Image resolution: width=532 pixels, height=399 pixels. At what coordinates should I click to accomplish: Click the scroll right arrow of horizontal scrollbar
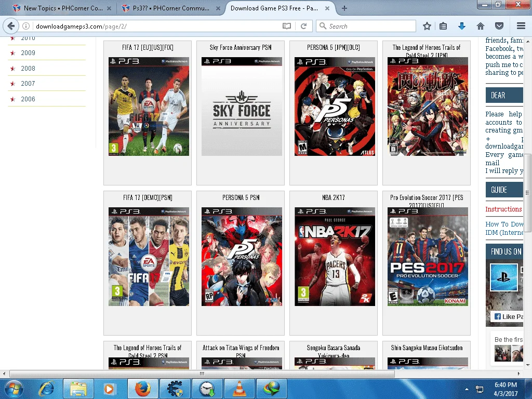click(x=518, y=374)
